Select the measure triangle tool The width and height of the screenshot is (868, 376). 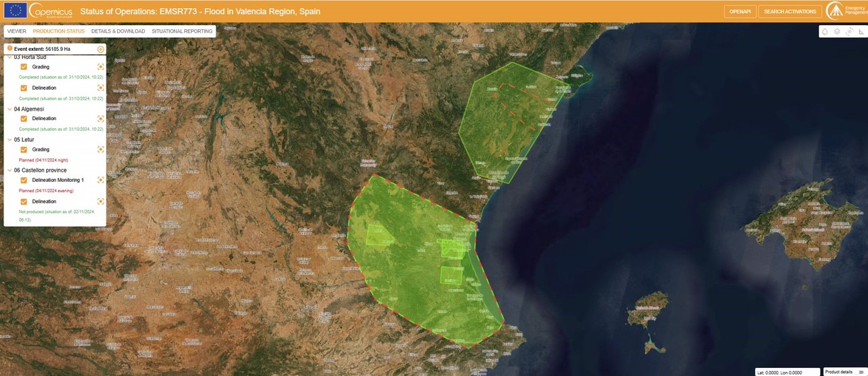pyautogui.click(x=861, y=31)
